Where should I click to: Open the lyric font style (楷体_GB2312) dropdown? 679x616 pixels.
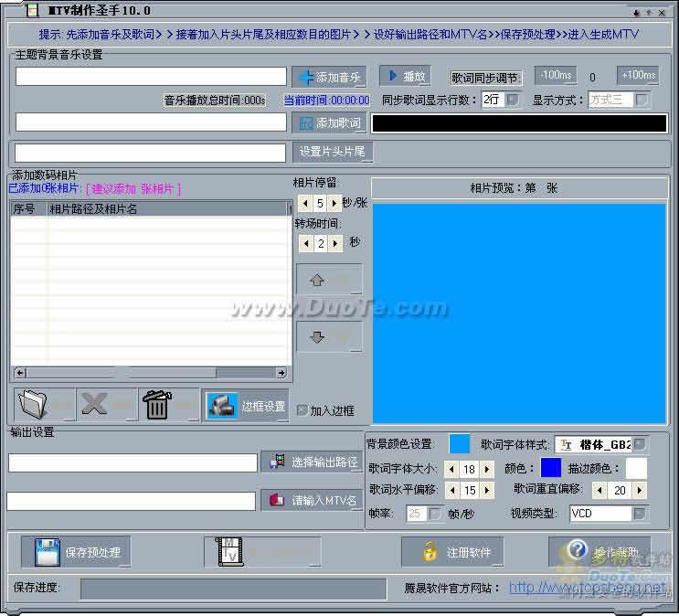[x=640, y=445]
